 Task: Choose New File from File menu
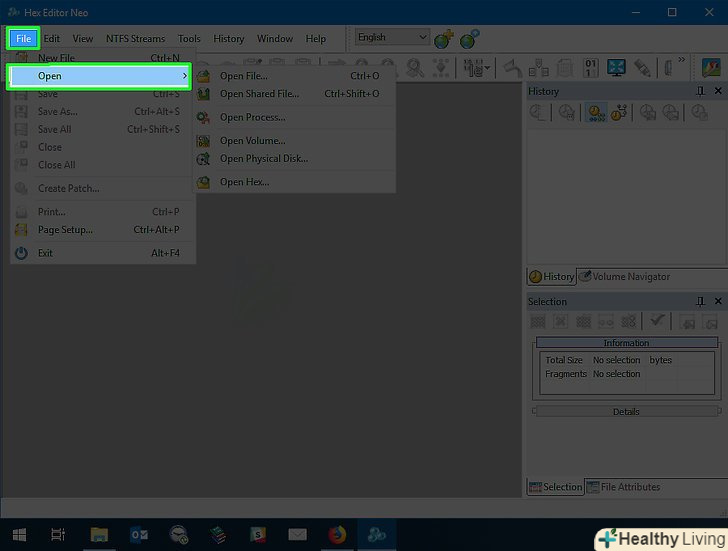tap(103, 58)
